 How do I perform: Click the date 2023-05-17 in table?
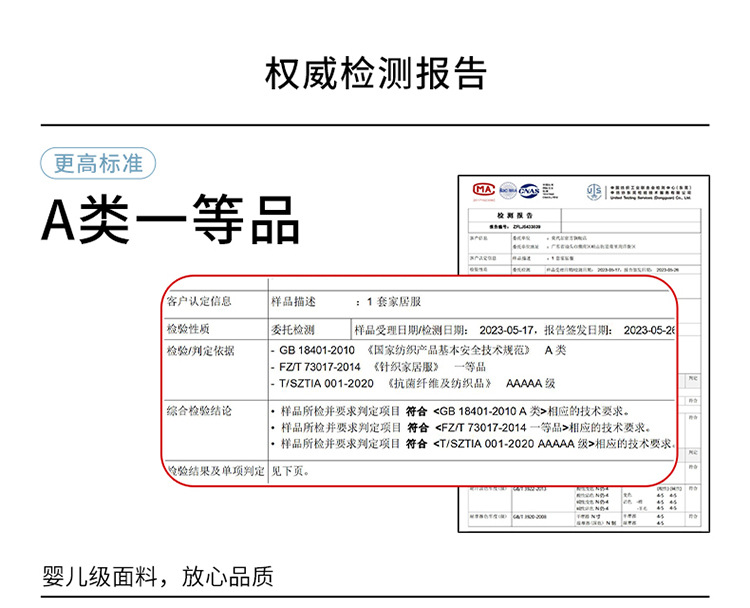tap(506, 330)
